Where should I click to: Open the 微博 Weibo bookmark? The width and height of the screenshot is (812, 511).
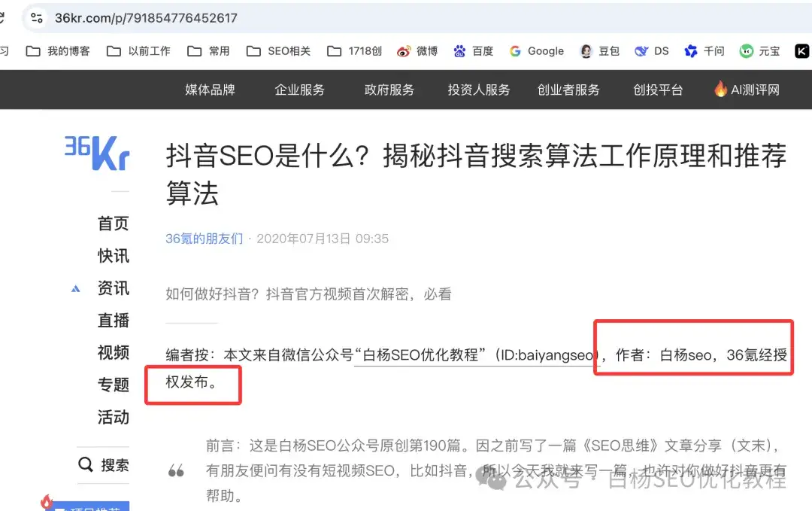coord(417,50)
